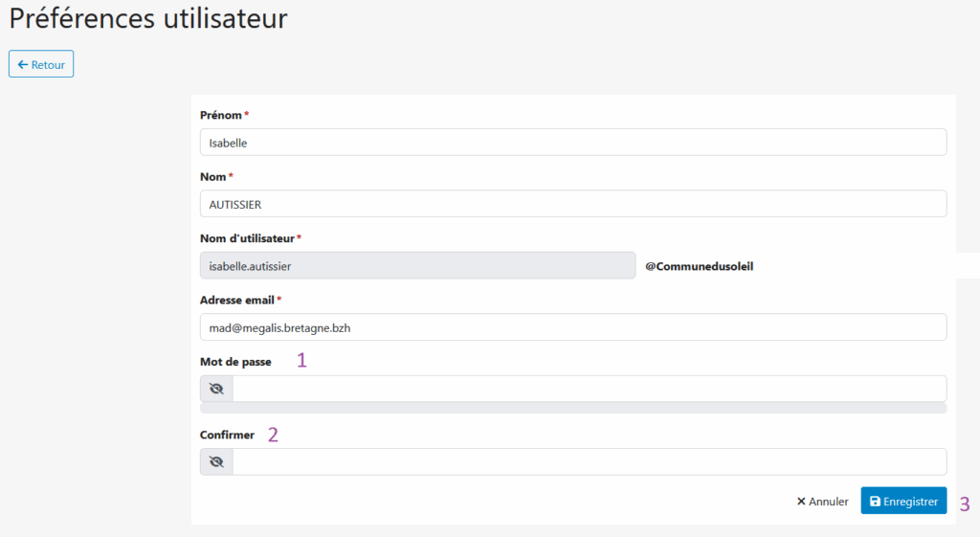Click the Mot de passe label
This screenshot has height=537, width=980.
pos(235,362)
